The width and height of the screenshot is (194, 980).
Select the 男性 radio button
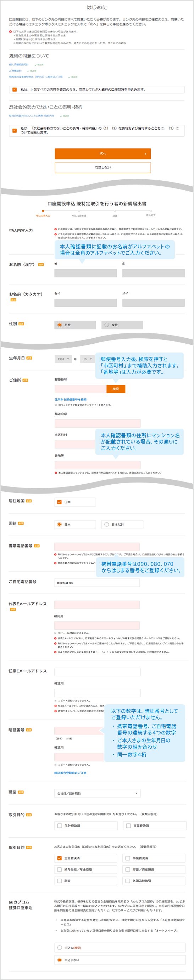[60, 325]
